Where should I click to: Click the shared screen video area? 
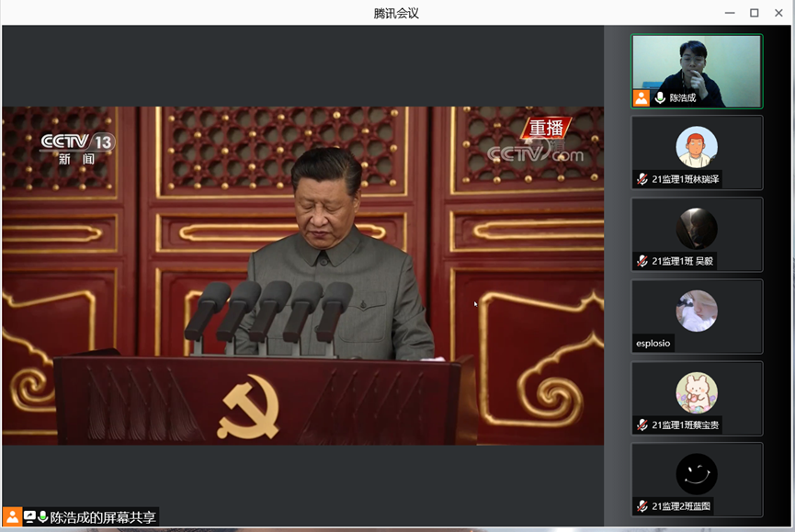pyautogui.click(x=302, y=276)
